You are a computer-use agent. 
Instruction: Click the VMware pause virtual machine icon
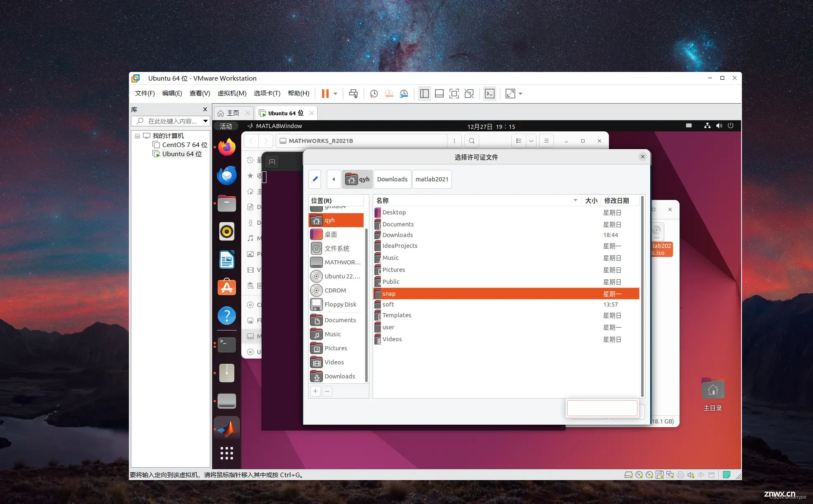coord(325,94)
